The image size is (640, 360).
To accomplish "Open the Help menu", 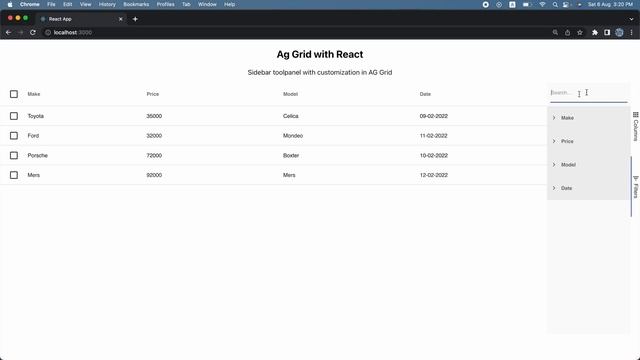I will (229, 4).
